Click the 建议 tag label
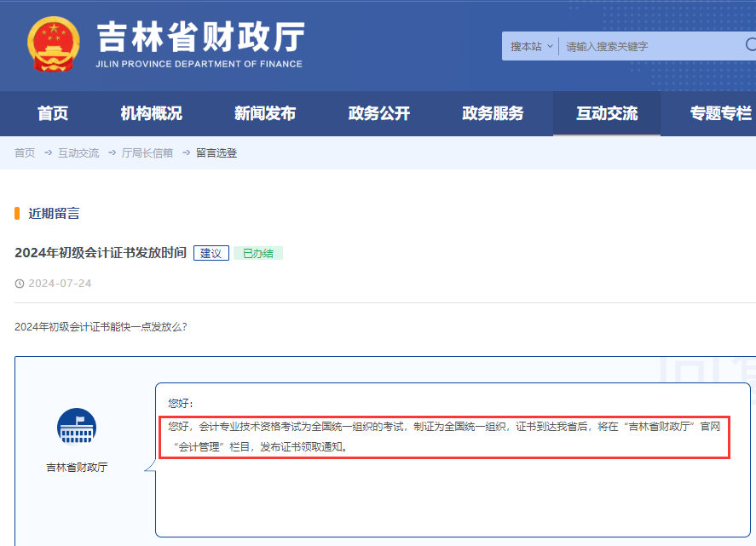 click(211, 253)
